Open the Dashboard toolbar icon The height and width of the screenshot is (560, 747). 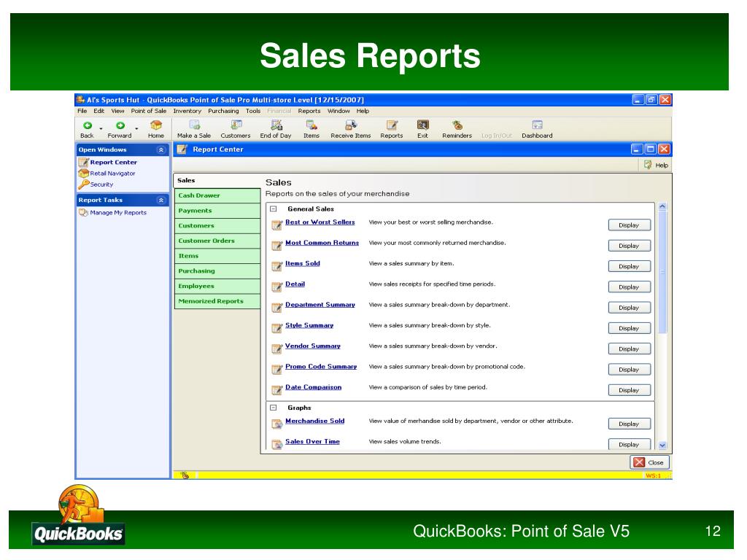tap(537, 129)
